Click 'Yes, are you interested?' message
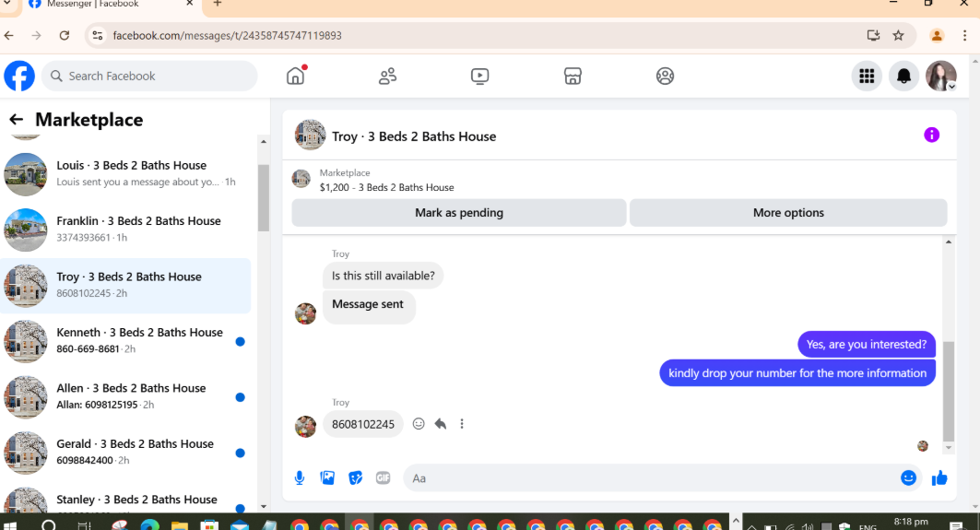980x530 pixels. (x=867, y=345)
